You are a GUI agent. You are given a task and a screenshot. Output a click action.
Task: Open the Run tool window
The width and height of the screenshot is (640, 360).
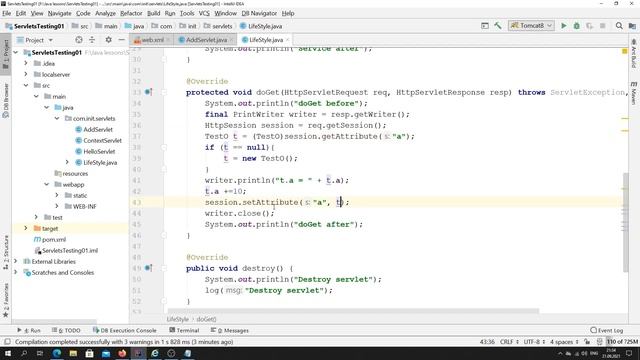click(29, 330)
